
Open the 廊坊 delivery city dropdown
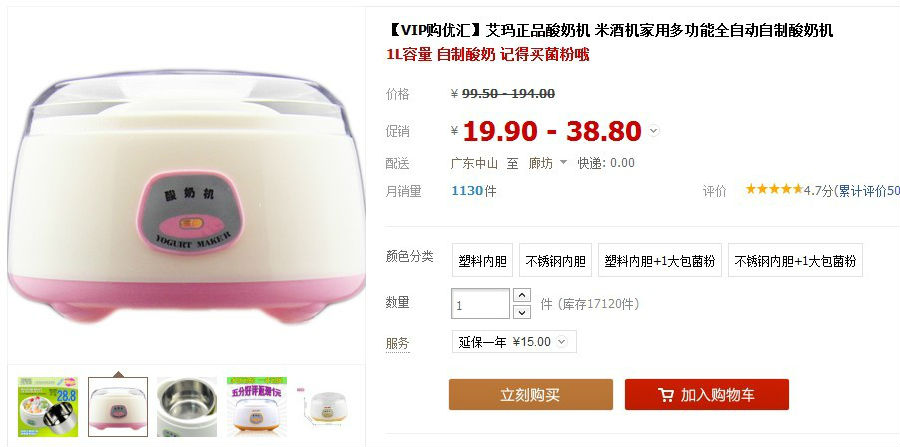548,163
